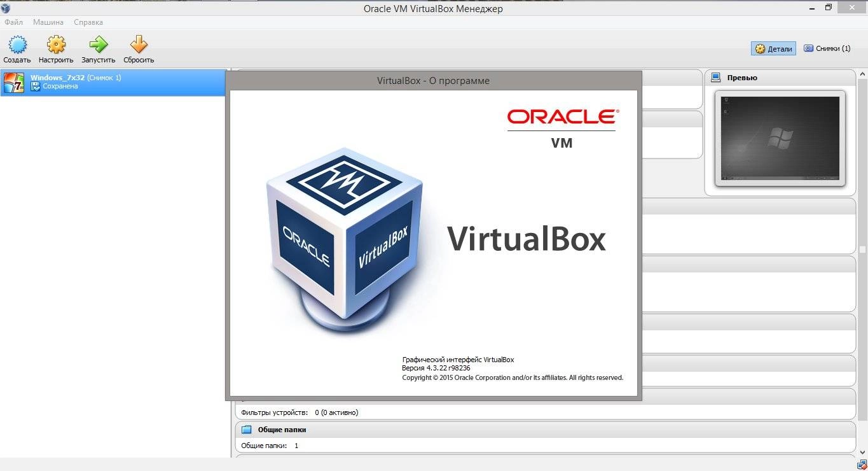Open the Файл menu

click(13, 22)
